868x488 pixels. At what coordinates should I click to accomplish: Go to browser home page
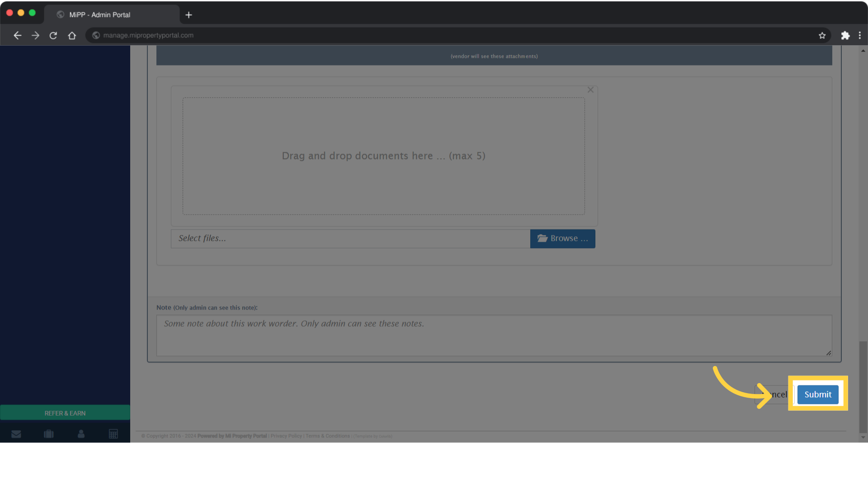coord(72,35)
